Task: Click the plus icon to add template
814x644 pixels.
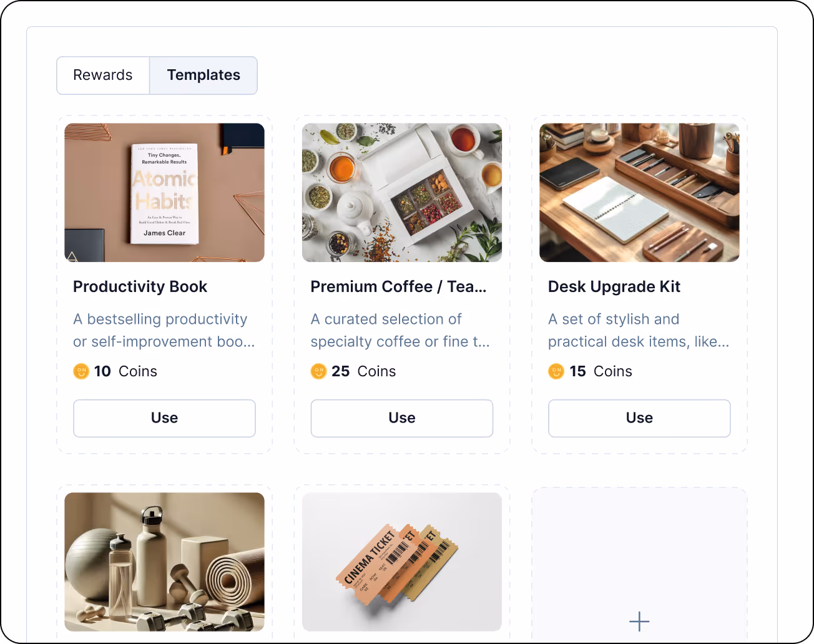Action: tap(639, 622)
